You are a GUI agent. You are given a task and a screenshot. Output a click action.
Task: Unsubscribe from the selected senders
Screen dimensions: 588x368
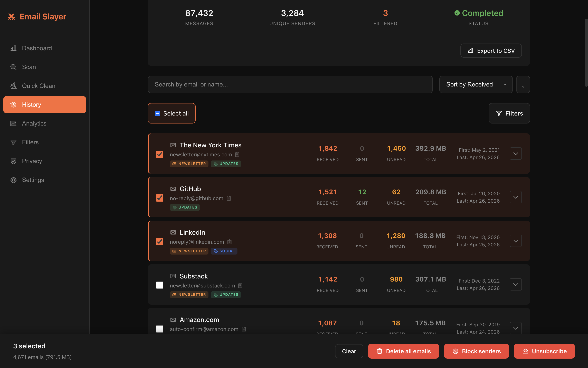(544, 351)
